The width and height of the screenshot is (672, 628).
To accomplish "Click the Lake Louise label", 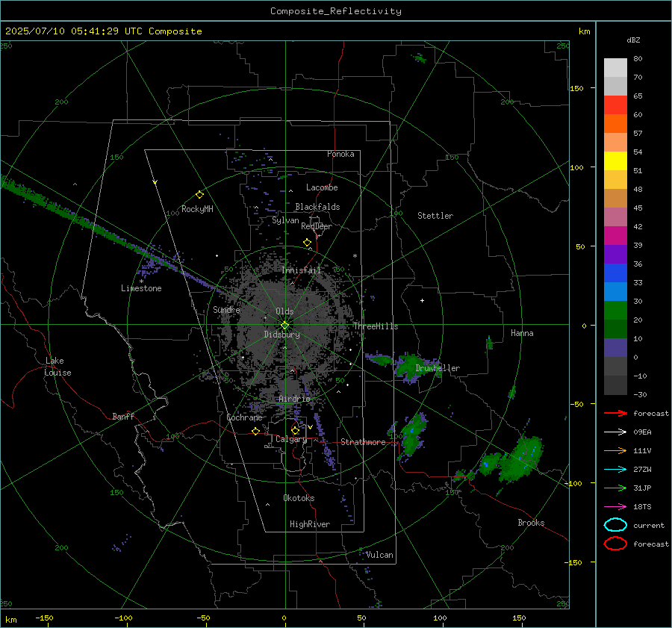I will tap(57, 367).
